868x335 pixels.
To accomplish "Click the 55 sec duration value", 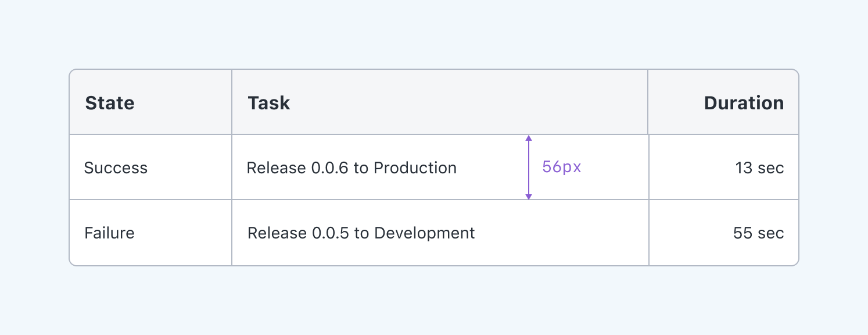I will click(758, 233).
